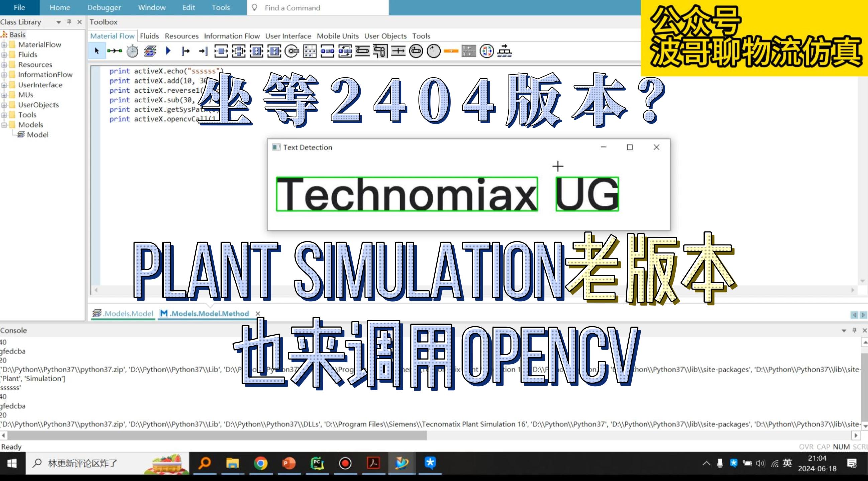Screen dimensions: 868x481
Task: Click the Find a Command search field
Action: [x=318, y=8]
